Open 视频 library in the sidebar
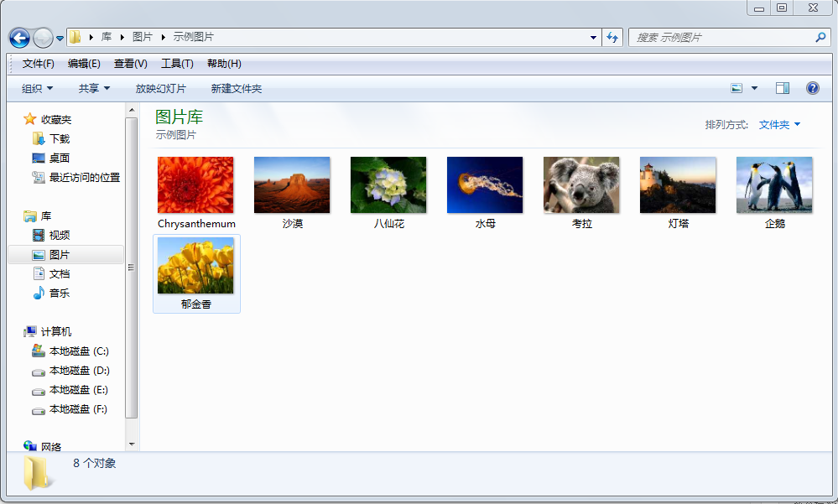 pos(60,235)
